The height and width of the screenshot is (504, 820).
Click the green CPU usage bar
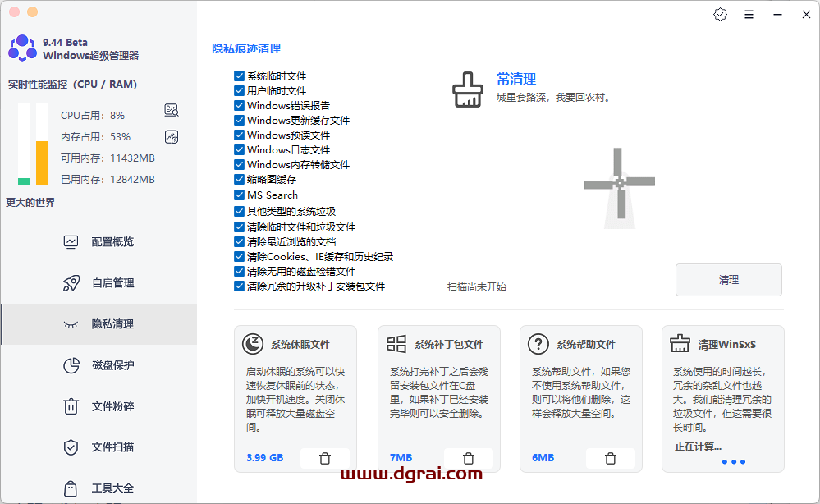[24, 181]
